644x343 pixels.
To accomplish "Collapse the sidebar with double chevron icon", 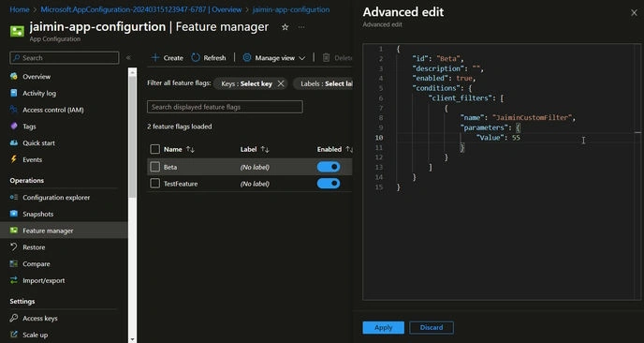I will [x=128, y=58].
